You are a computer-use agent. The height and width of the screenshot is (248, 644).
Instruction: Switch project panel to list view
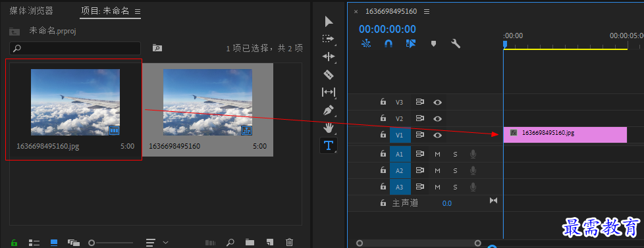coord(34,243)
